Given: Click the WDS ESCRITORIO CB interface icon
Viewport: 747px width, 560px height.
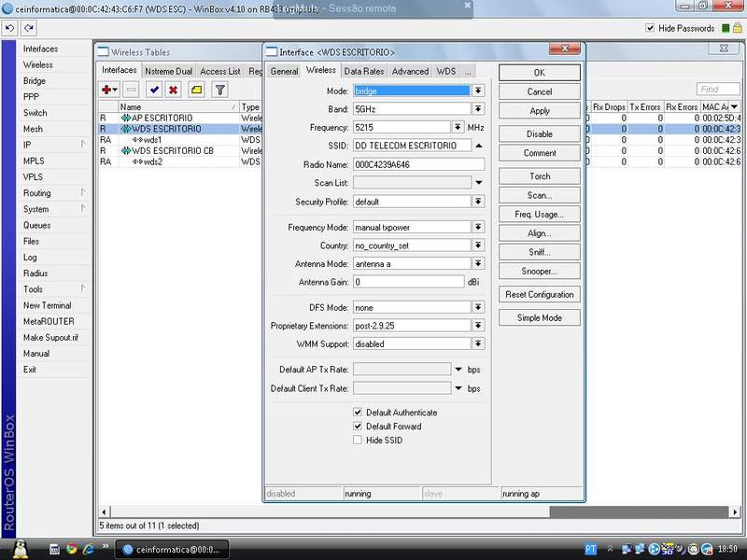Looking at the screenshot, I should click(x=126, y=150).
